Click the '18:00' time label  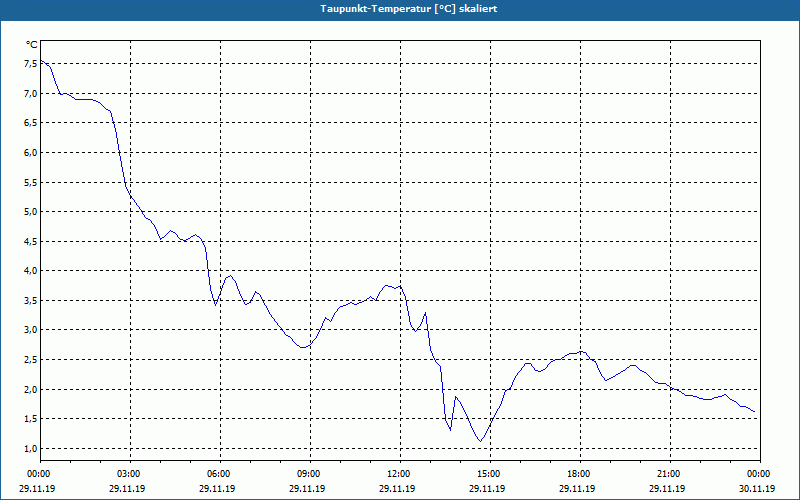(580, 474)
